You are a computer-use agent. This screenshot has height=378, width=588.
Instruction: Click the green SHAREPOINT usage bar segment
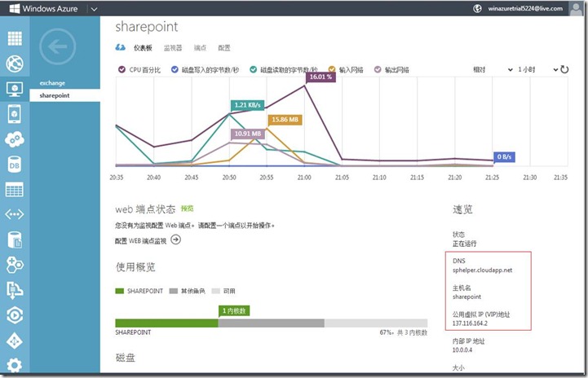(166, 323)
